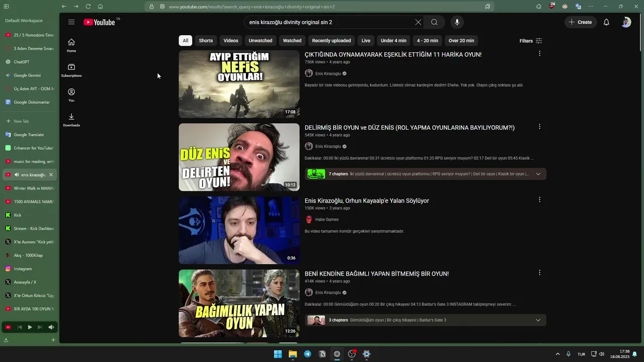Viewport: 644px width, 362px height.
Task: Open YouTube notifications bell
Action: tap(606, 22)
